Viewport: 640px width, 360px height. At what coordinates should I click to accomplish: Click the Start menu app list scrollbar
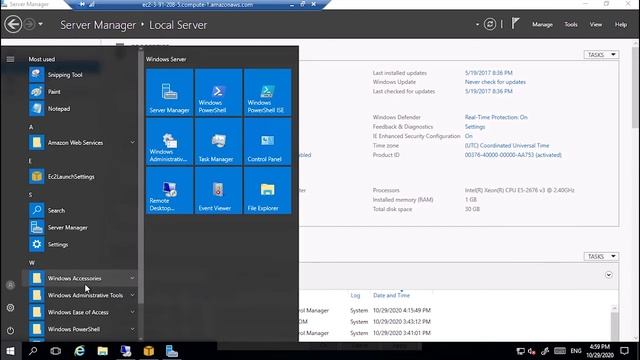tap(141, 177)
